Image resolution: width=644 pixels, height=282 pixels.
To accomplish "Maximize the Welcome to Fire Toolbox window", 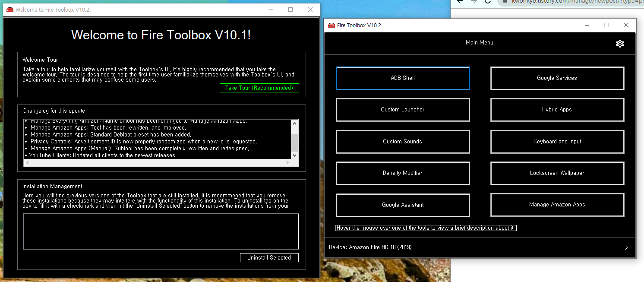I will pos(290,10).
